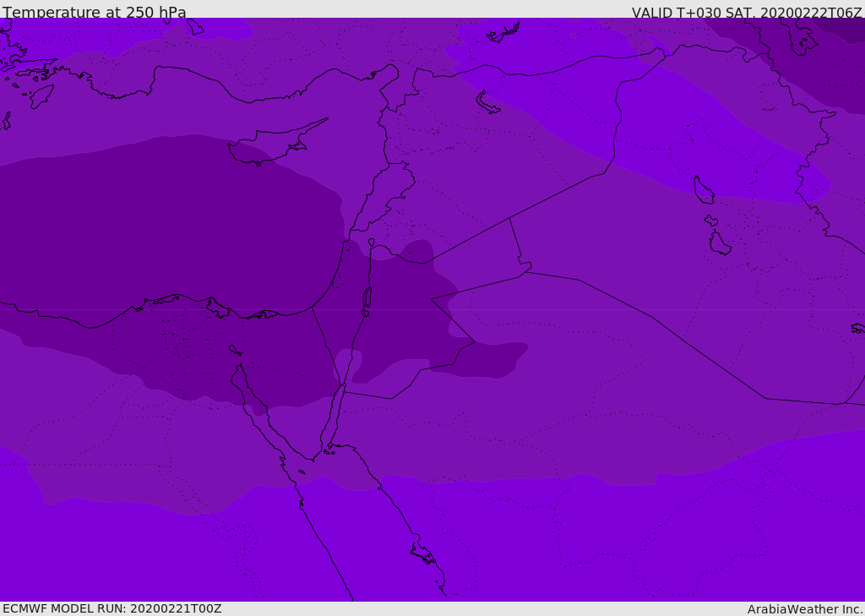This screenshot has width=865, height=616.
Task: Click Lake Assad in northern Syria
Action: point(489,102)
